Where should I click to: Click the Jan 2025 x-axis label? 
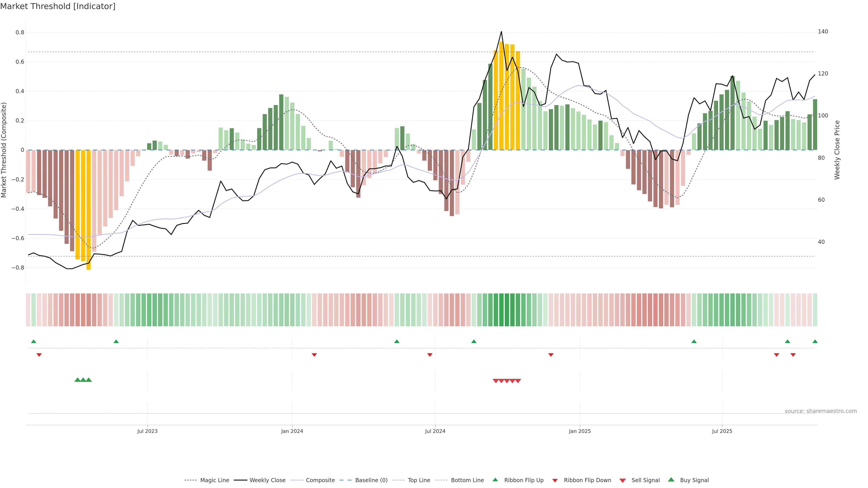coord(580,431)
